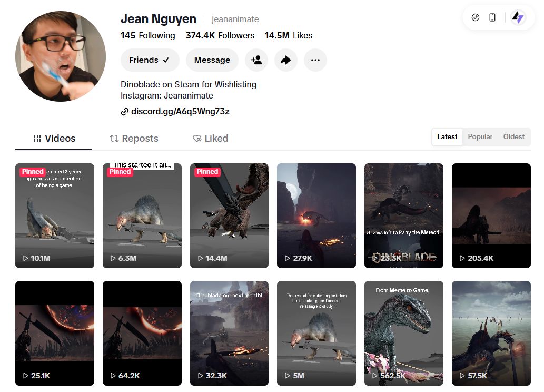544x392 pixels.
Task: Click the 14.5M Likes text
Action: coord(288,35)
